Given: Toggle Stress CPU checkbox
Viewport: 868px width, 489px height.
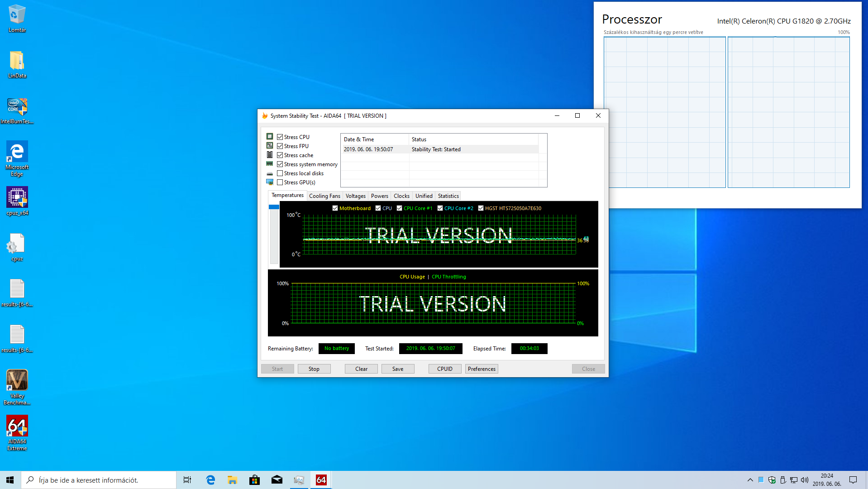Looking at the screenshot, I should pyautogui.click(x=280, y=137).
